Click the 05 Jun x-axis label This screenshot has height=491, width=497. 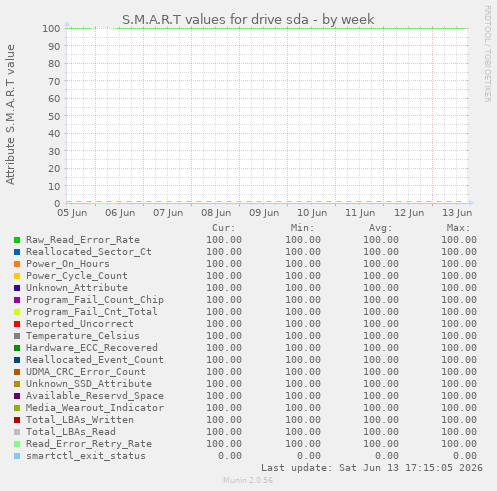(72, 213)
